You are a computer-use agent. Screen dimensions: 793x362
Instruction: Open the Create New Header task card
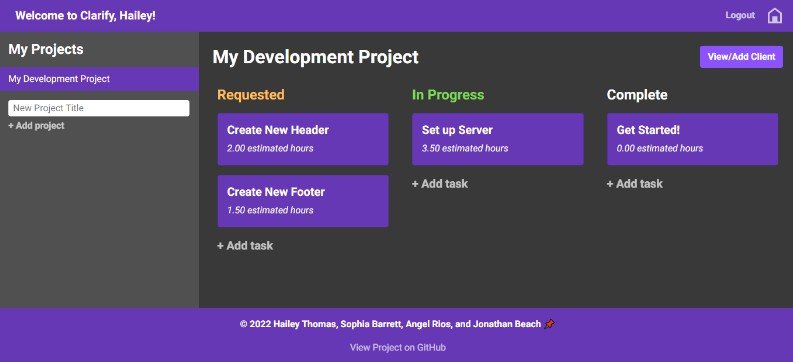click(x=303, y=139)
